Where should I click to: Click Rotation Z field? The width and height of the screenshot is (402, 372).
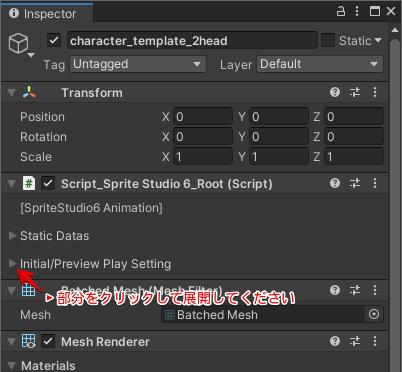354,137
